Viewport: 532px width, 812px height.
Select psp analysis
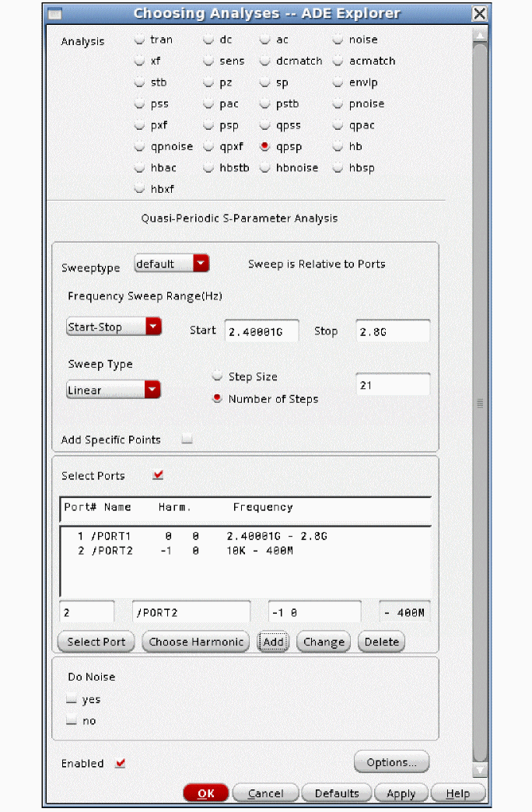(208, 125)
